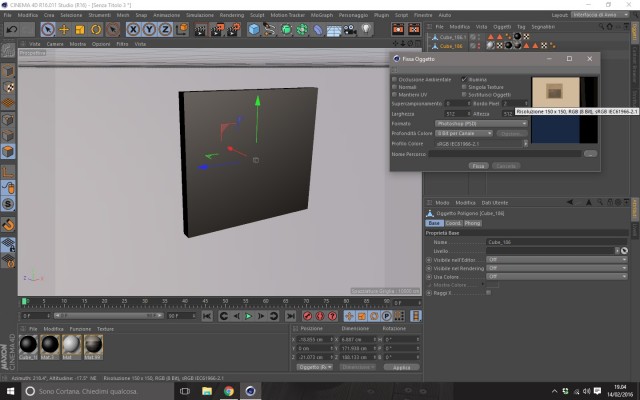Click the Play forward button
The image size is (640, 400).
click(x=248, y=316)
